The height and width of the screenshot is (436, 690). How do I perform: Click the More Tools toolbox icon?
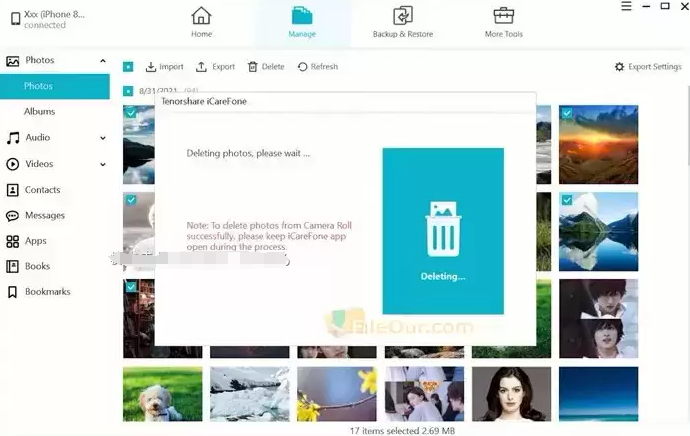pyautogui.click(x=503, y=15)
